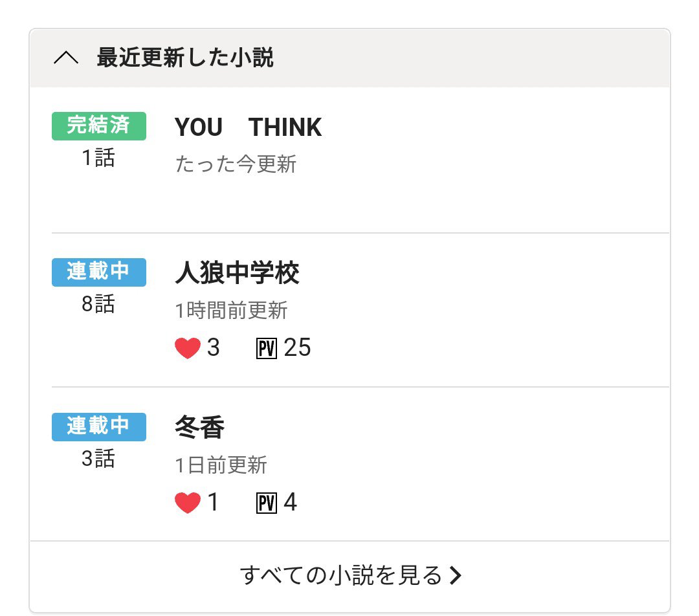Click the 1話 episode count
This screenshot has width=699, height=616.
pos(98,158)
